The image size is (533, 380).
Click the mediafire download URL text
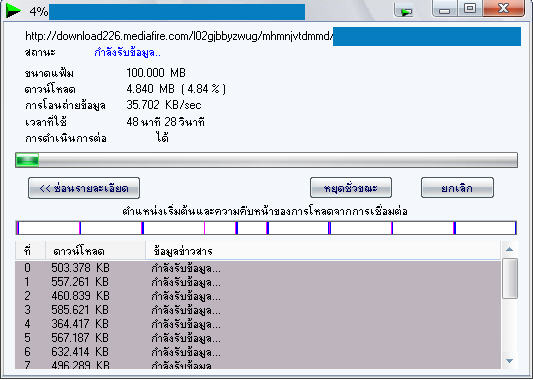click(179, 36)
